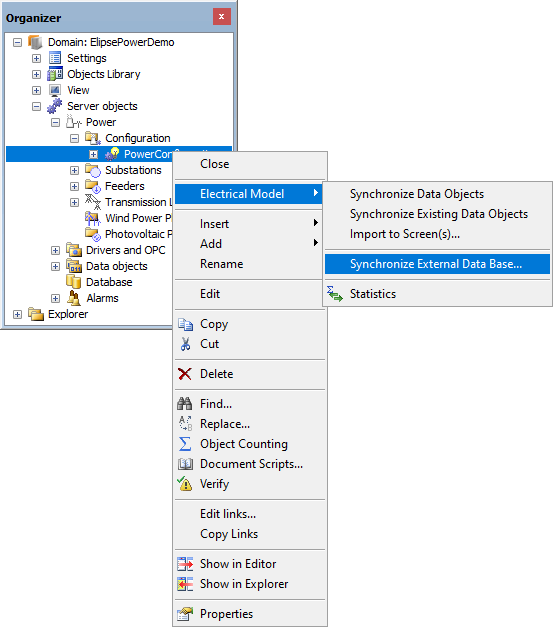Expand the View tree node
This screenshot has height=627, width=553.
click(36, 90)
